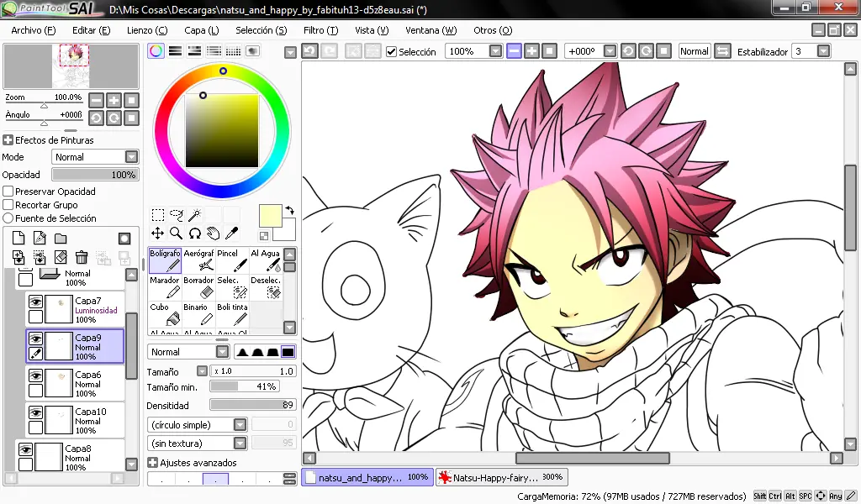Delete the selected layer with trash icon
This screenshot has height=504, width=861.
[x=82, y=257]
